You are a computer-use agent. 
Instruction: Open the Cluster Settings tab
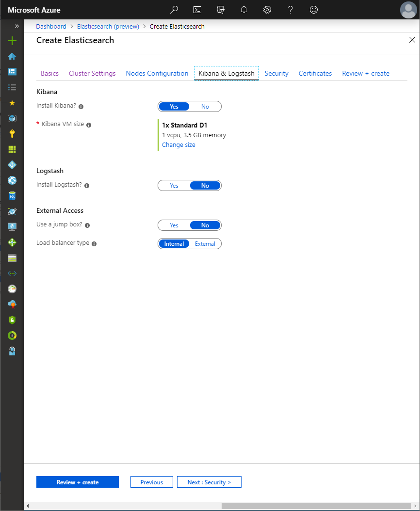92,73
